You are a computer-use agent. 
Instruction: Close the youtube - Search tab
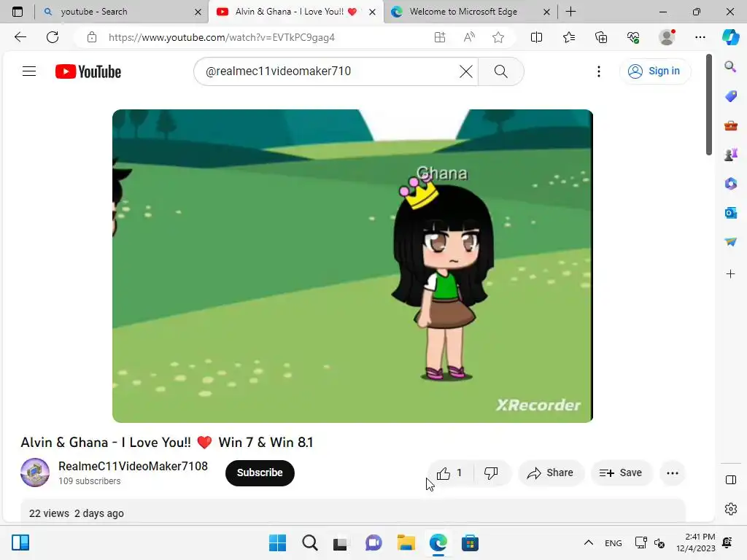coord(198,12)
